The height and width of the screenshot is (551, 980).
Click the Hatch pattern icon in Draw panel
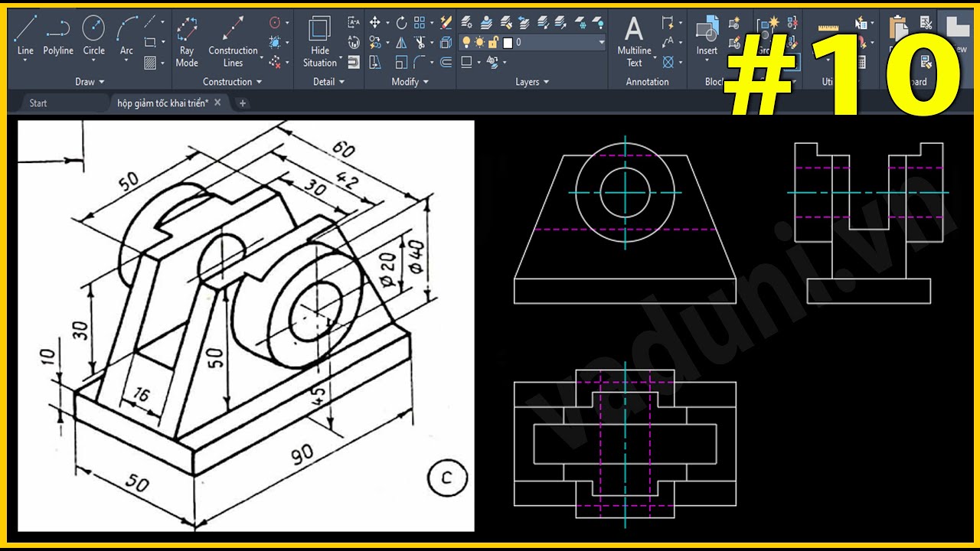coord(150,62)
